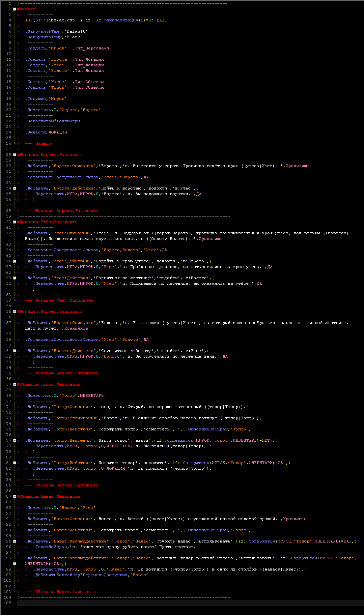Click '--- Локации.Ворота.Заполнить' end label
The image size is (364, 615).
[x=62, y=211]
